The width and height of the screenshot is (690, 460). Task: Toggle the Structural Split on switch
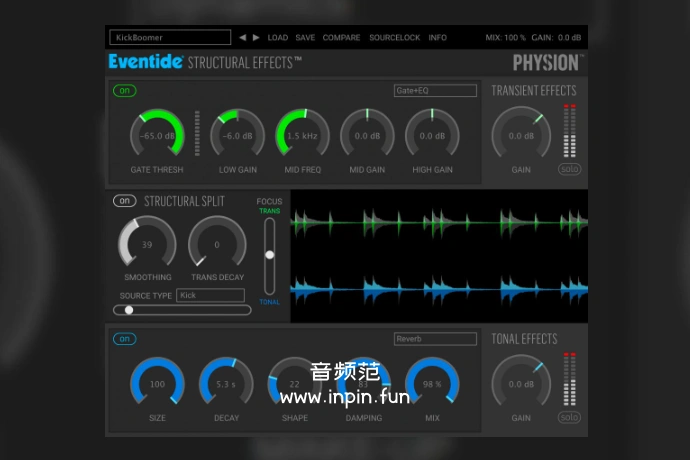pos(124,201)
